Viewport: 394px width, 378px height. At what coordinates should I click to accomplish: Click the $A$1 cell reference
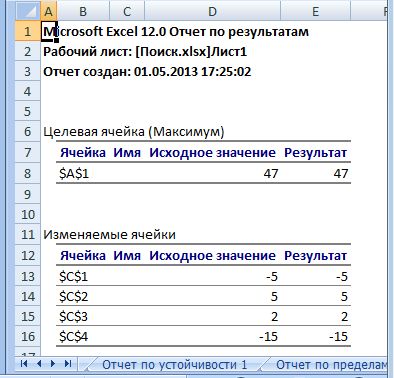[74, 174]
